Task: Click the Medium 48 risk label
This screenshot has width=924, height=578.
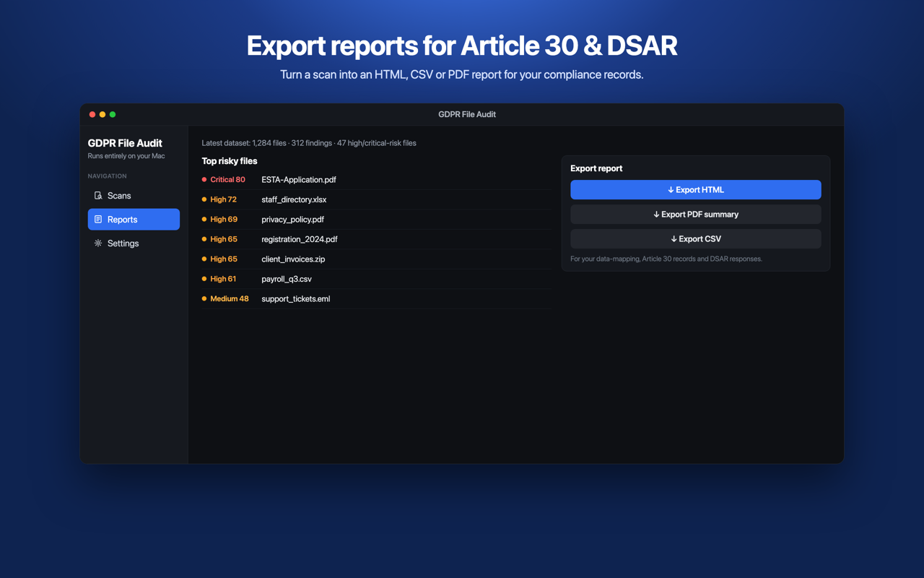Action: 230,299
